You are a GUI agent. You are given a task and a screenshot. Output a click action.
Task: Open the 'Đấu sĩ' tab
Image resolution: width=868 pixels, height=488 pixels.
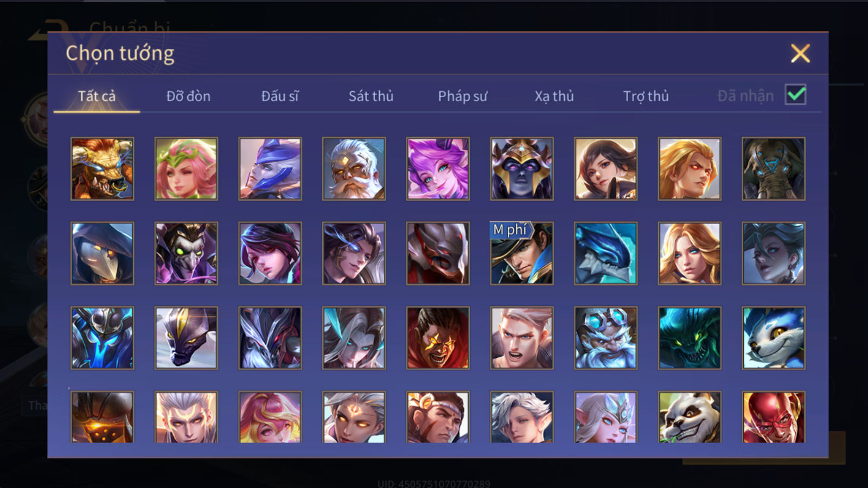click(280, 96)
